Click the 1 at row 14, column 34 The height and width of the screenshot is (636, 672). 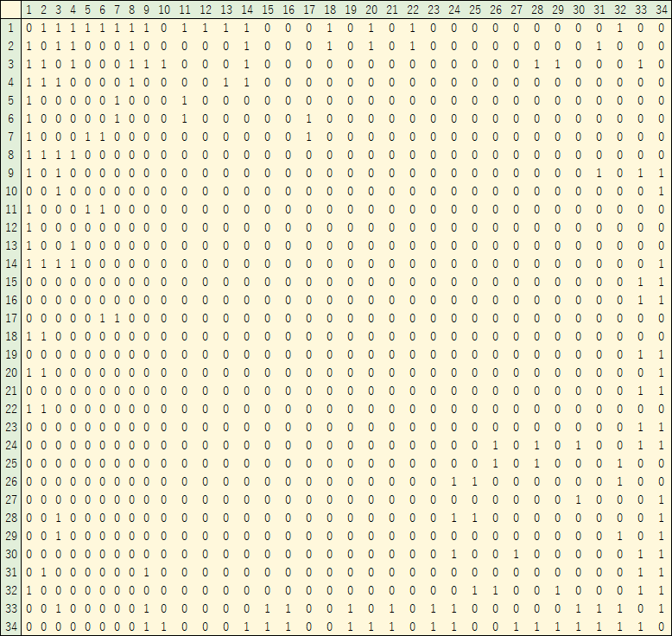[x=662, y=264]
